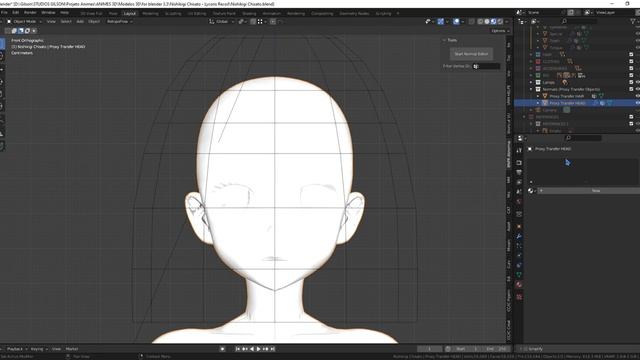
Task: Open the File menu
Action: click(x=4, y=13)
